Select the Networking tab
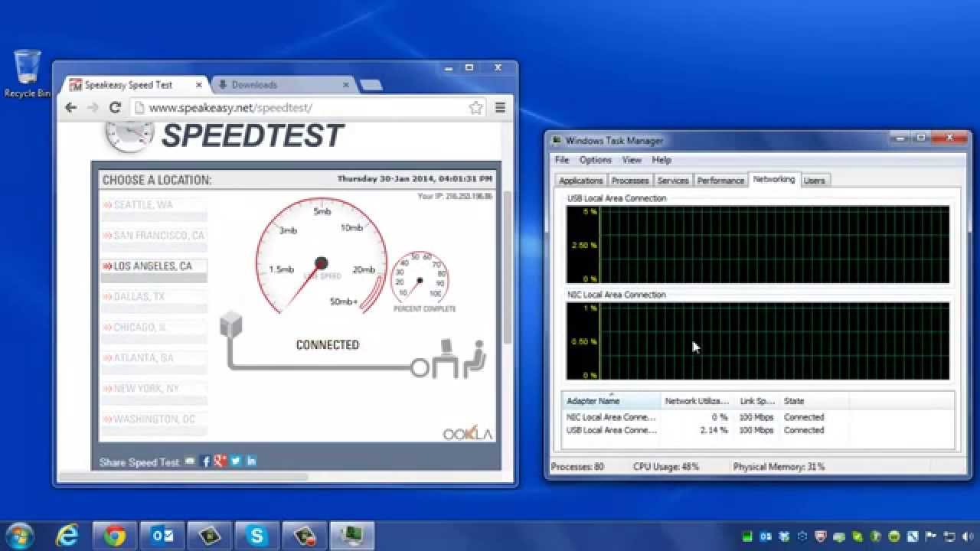The image size is (980, 551). tap(774, 179)
